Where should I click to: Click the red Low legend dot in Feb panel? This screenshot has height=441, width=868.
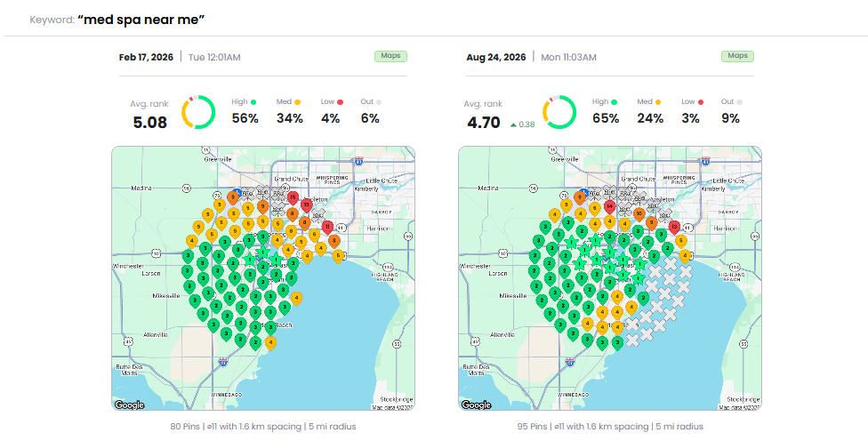coord(341,102)
